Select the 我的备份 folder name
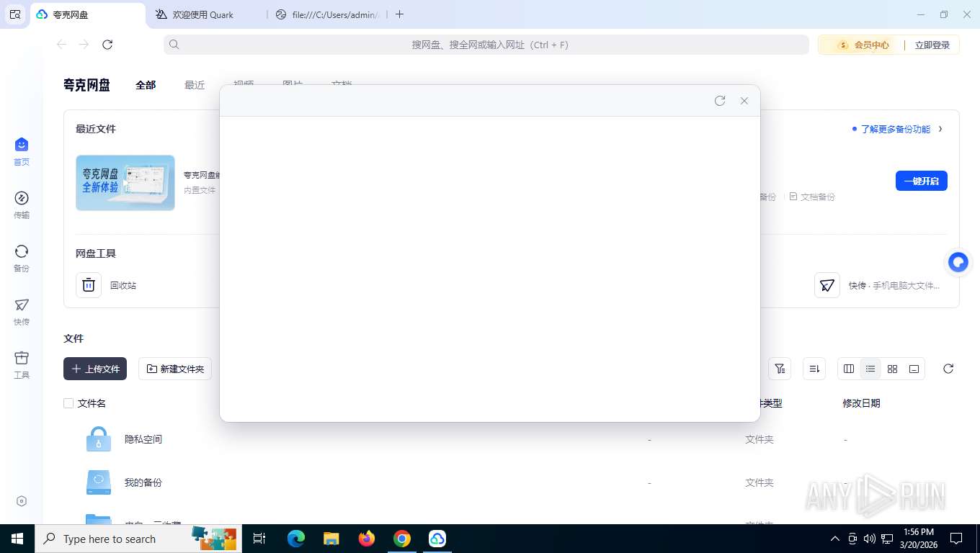 tap(143, 482)
